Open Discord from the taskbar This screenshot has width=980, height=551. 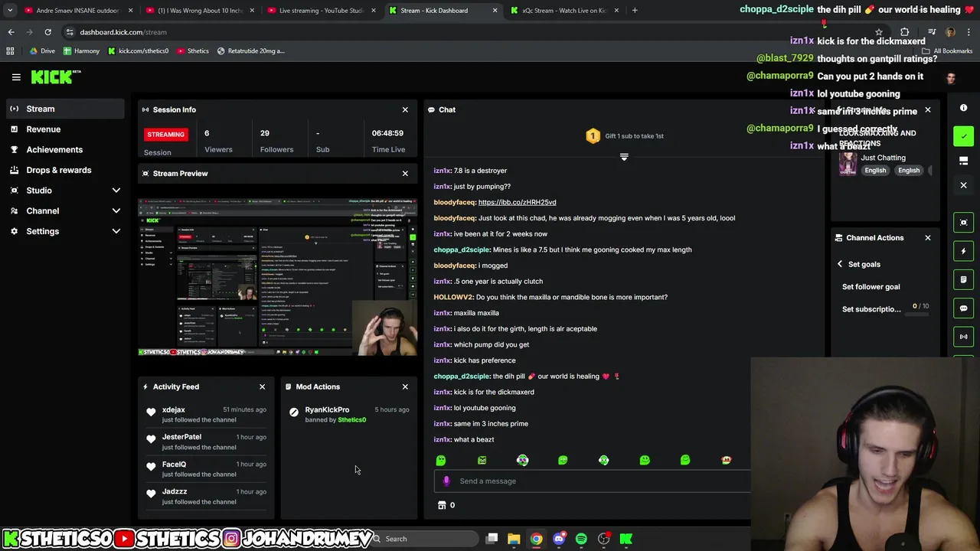pyautogui.click(x=559, y=539)
